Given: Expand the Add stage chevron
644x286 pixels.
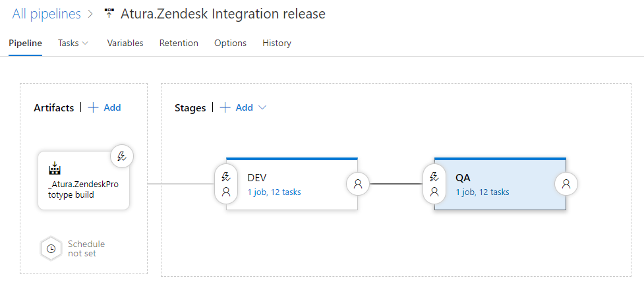Looking at the screenshot, I should (262, 107).
